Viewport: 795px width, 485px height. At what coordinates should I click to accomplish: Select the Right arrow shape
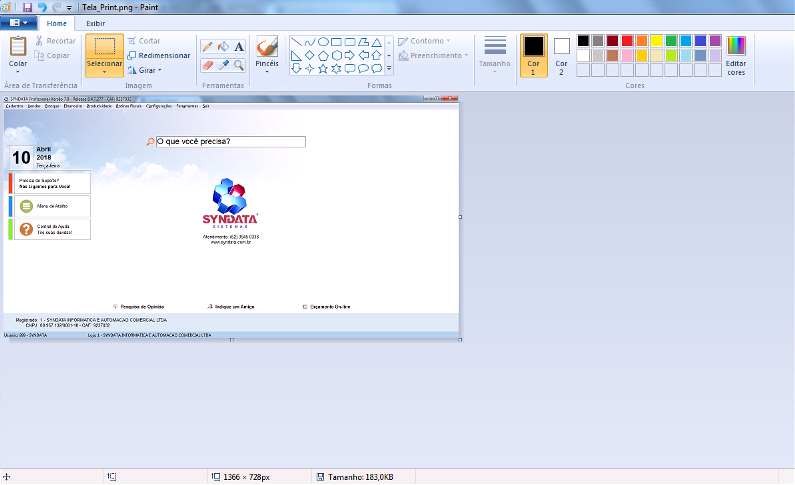pyautogui.click(x=350, y=55)
